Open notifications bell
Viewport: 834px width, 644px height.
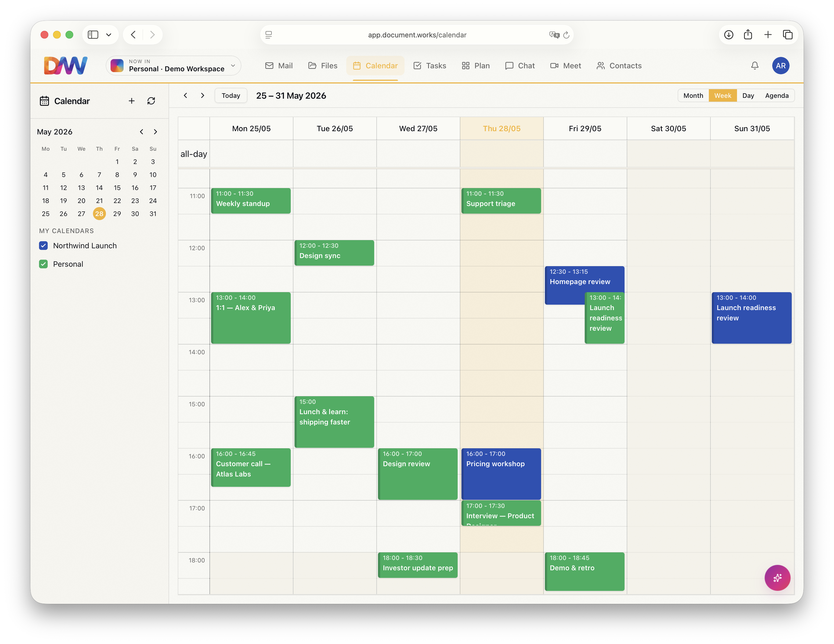click(x=755, y=66)
